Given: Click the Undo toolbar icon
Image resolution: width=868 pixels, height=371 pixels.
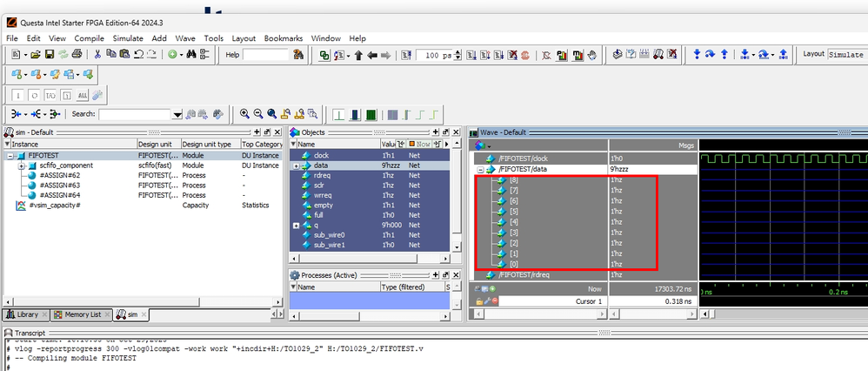Looking at the screenshot, I should [137, 55].
